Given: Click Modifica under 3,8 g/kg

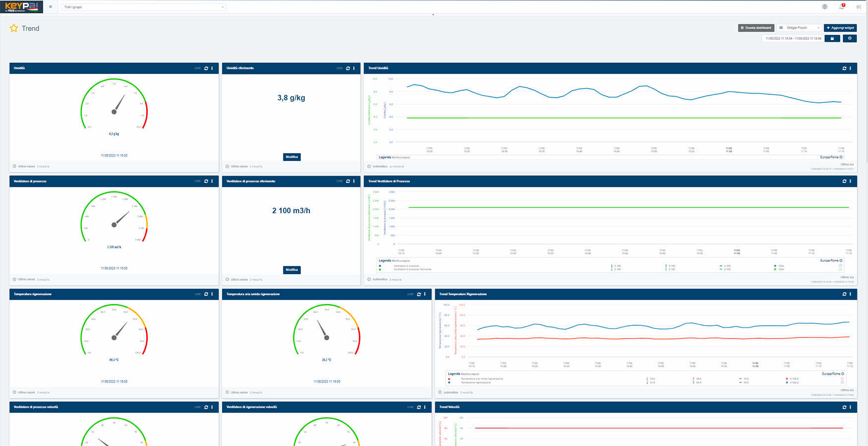Looking at the screenshot, I should coord(292,157).
